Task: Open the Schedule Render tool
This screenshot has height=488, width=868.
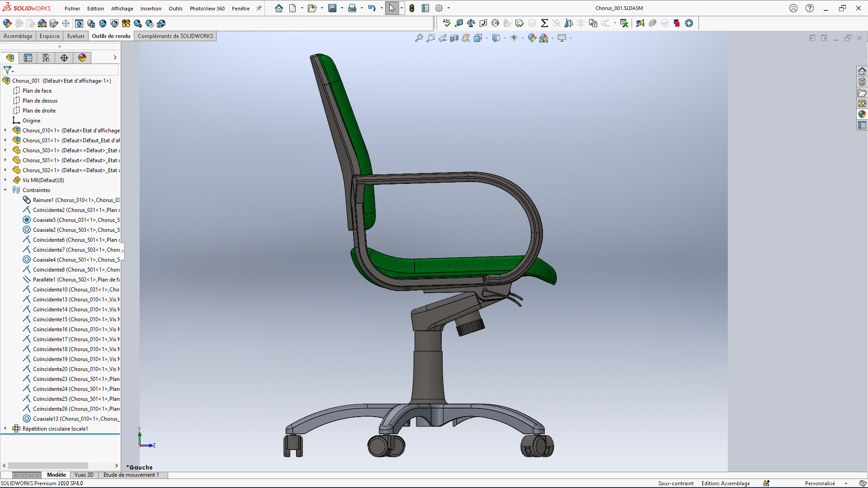Action: click(150, 23)
